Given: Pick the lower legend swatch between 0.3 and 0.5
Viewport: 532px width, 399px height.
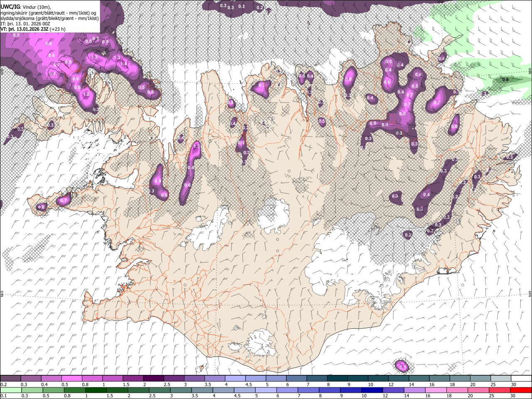Looking at the screenshot, I should click(x=32, y=390).
